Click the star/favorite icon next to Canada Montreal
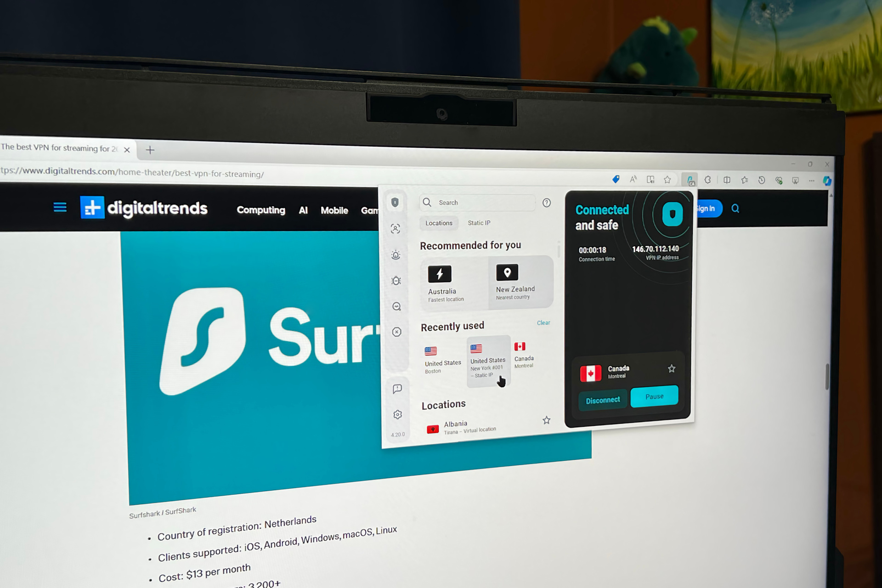The height and width of the screenshot is (588, 882). tap(671, 367)
